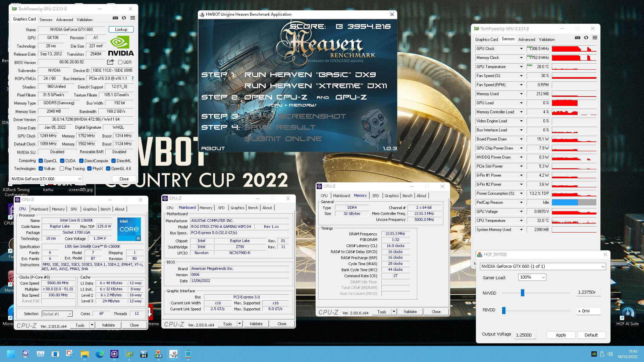
Task: Click GPU Load sensor graph
Action: [574, 103]
